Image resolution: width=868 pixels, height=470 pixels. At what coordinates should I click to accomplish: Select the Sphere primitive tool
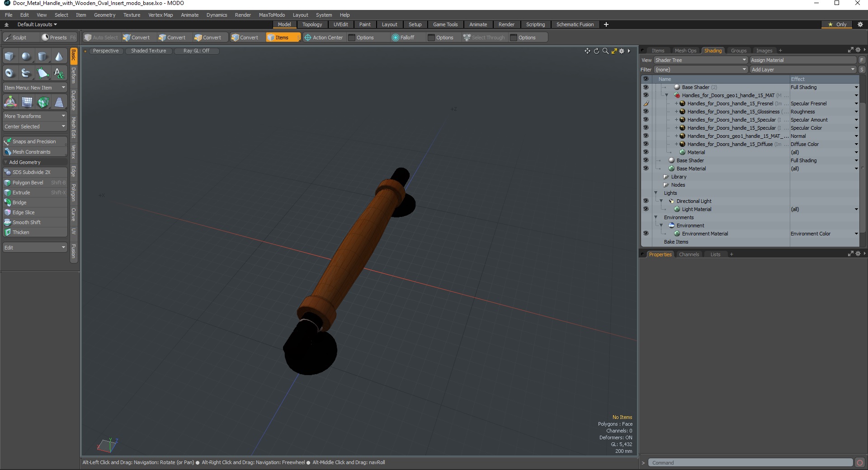pyautogui.click(x=26, y=56)
